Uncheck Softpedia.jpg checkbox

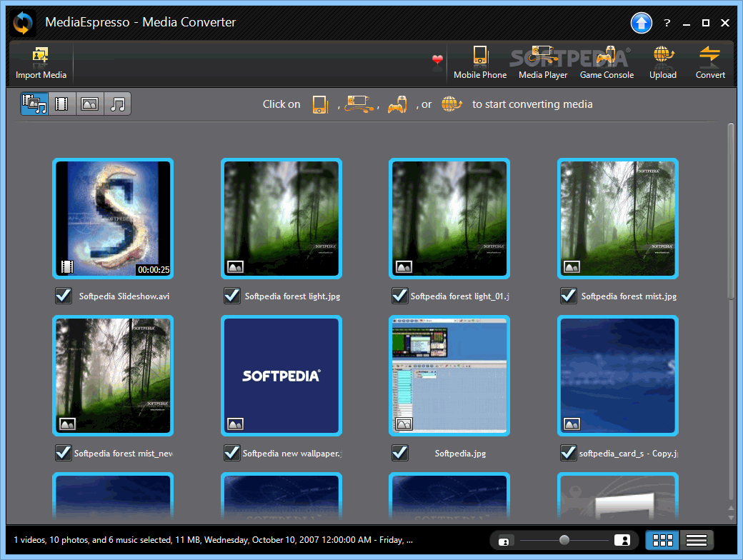(x=400, y=453)
